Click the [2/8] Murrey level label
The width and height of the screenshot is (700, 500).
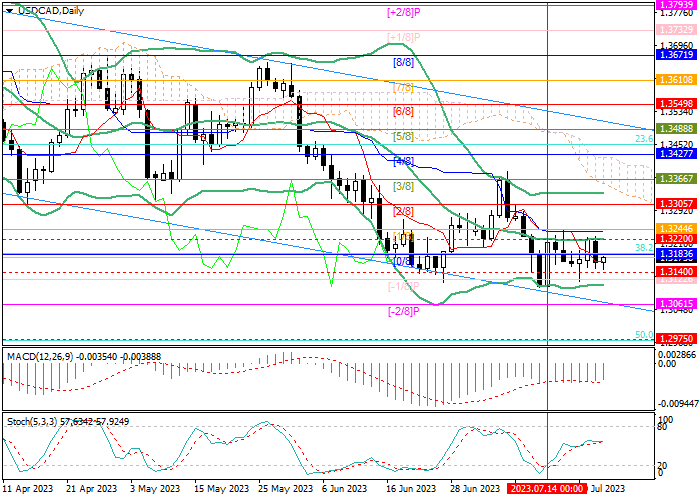pyautogui.click(x=404, y=212)
